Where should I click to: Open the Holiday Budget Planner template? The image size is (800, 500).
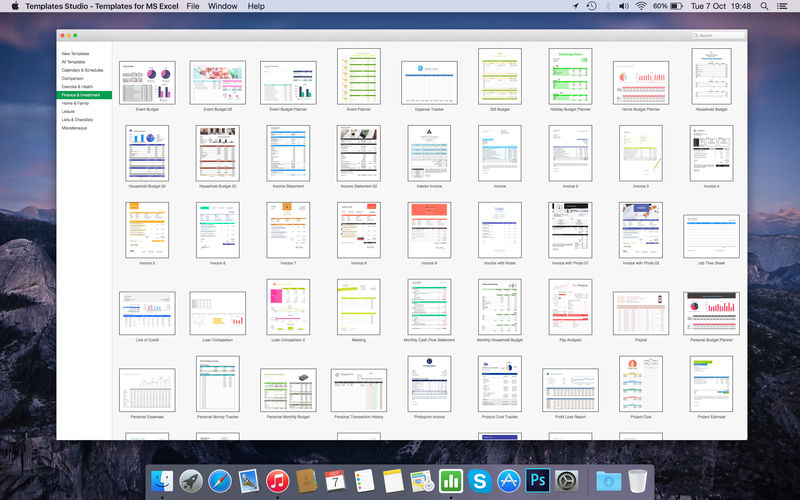pos(570,77)
